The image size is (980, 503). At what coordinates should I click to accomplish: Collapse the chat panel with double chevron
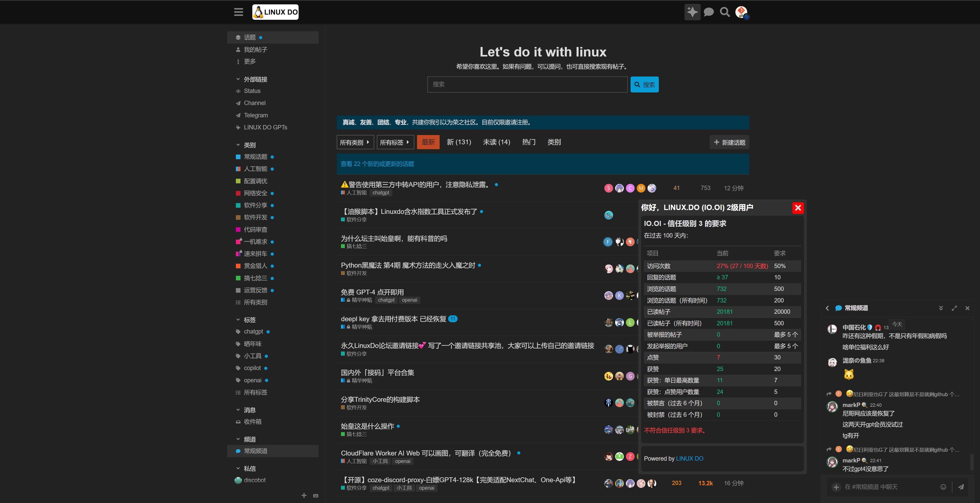(941, 308)
